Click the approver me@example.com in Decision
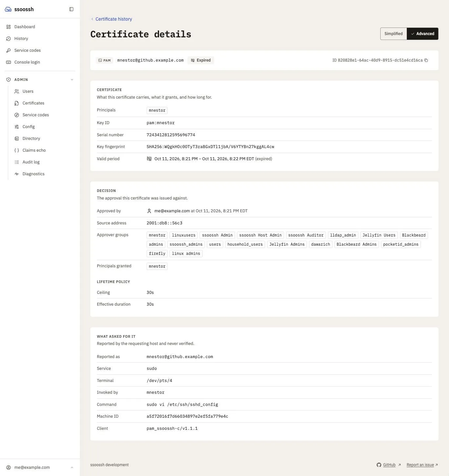Image resolution: width=449 pixels, height=476 pixels. coord(172,211)
